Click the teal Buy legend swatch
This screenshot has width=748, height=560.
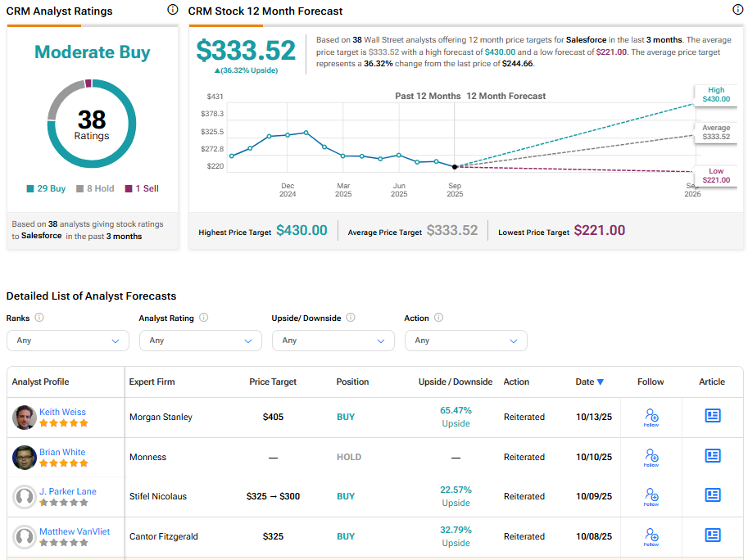tap(30, 189)
